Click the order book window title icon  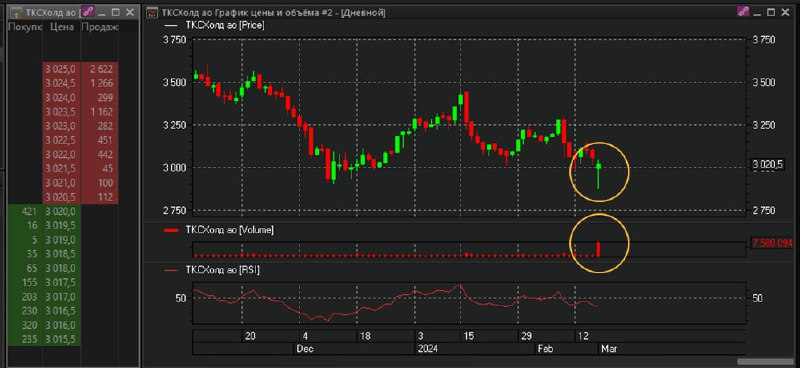coord(17,12)
